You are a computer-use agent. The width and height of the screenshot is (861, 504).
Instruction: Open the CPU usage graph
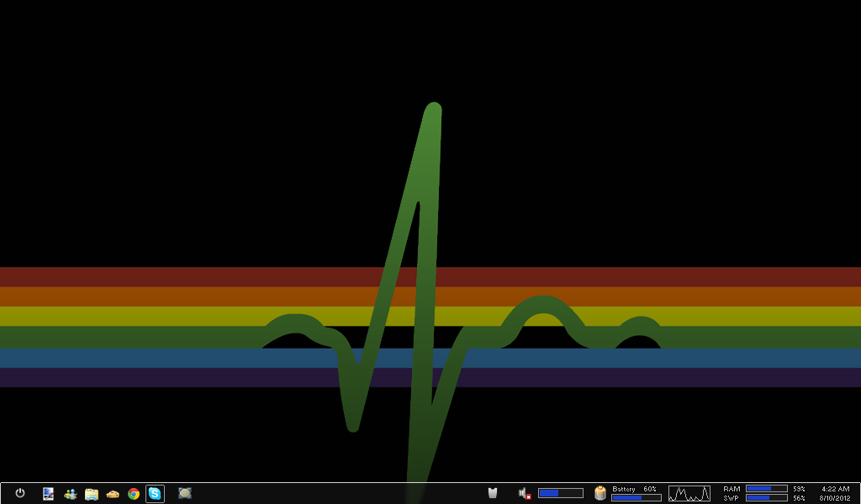[689, 493]
